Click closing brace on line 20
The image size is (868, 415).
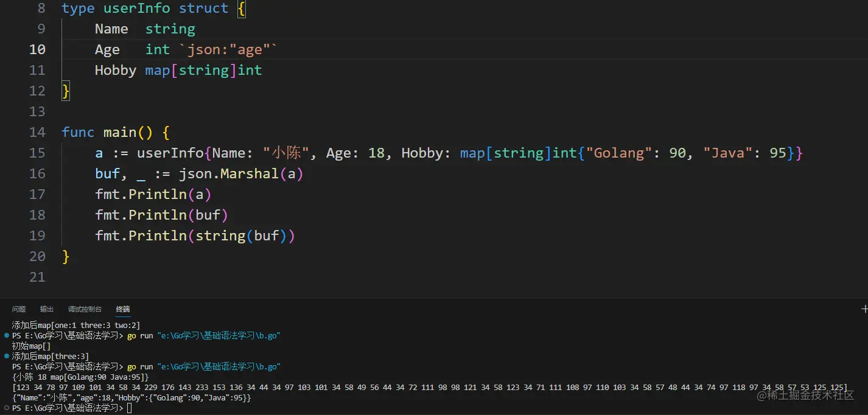(x=66, y=257)
